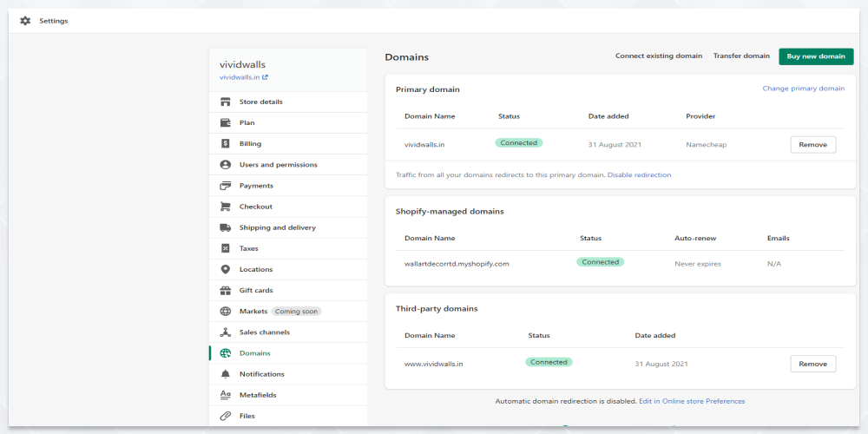
Task: Click 31 August 2021 in Primary domain row
Action: [x=615, y=145]
